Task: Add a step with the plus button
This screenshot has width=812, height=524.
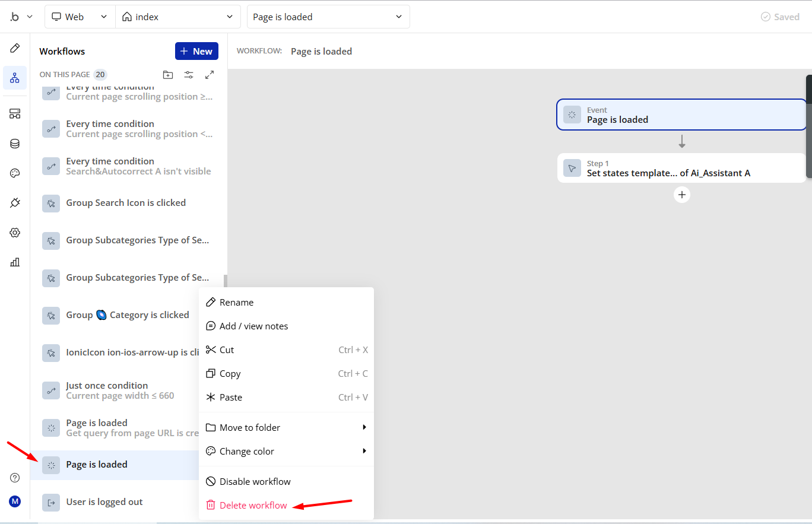Action: coord(682,195)
